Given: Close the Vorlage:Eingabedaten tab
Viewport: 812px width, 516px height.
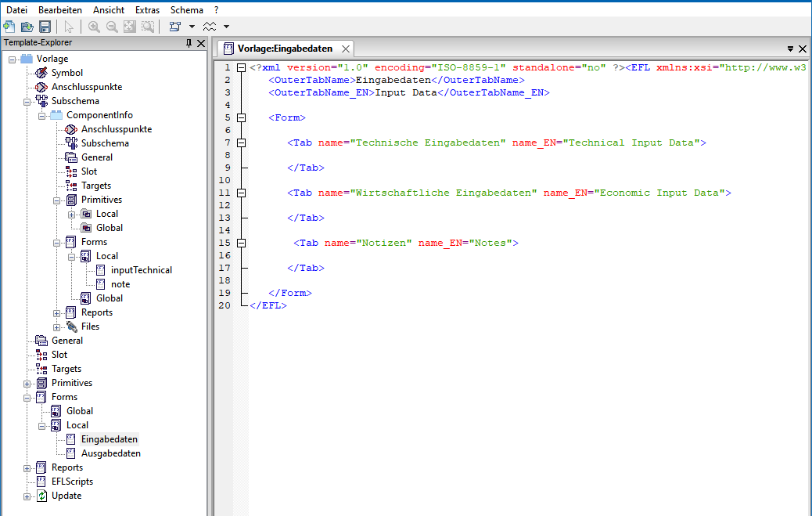Looking at the screenshot, I should point(346,49).
